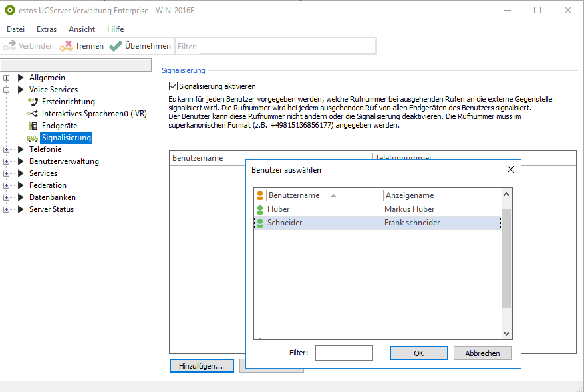Click orange user icon in column header

(x=260, y=195)
